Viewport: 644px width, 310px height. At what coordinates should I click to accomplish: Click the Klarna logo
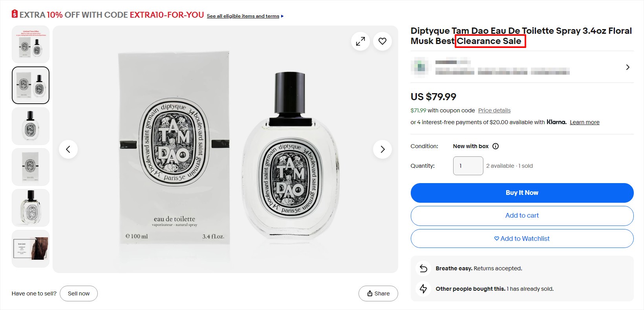click(557, 122)
